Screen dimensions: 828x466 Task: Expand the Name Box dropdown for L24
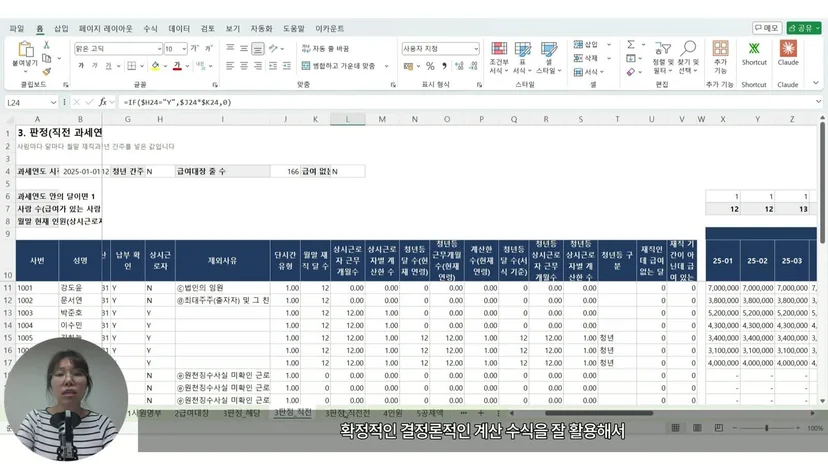click(x=53, y=102)
